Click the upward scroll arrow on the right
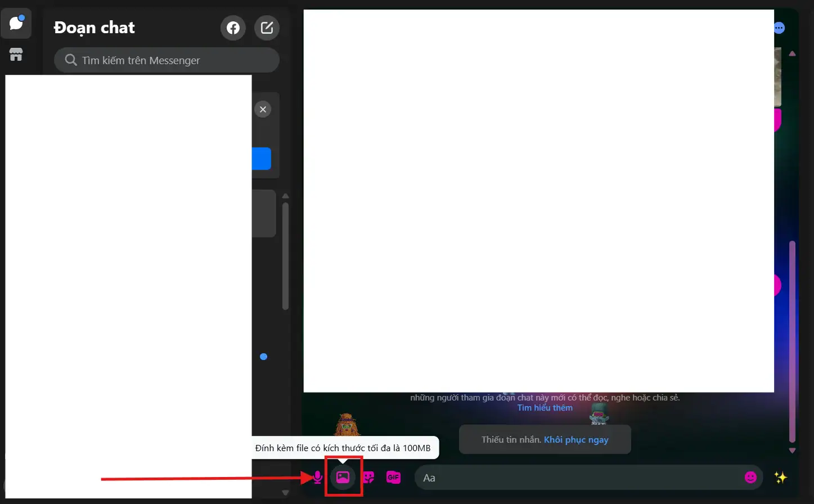The image size is (814, 504). pyautogui.click(x=792, y=53)
